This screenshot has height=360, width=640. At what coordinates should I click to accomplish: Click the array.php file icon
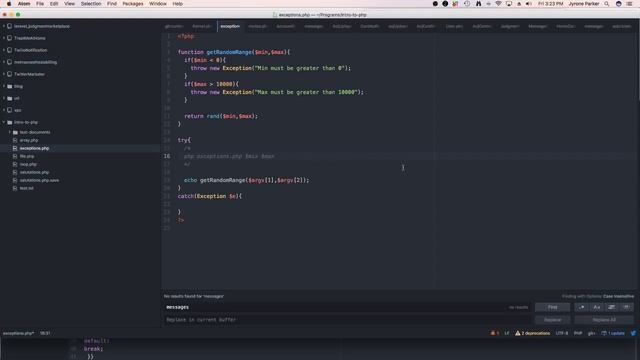15,140
